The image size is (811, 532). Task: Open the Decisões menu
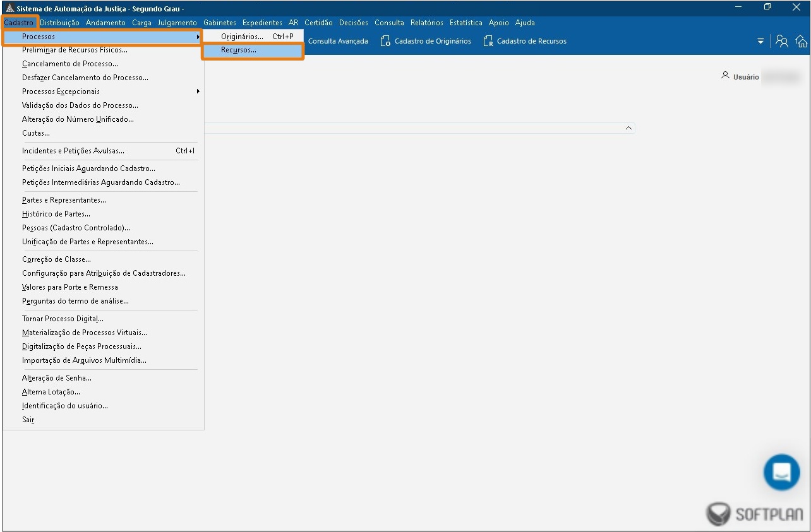pyautogui.click(x=354, y=23)
